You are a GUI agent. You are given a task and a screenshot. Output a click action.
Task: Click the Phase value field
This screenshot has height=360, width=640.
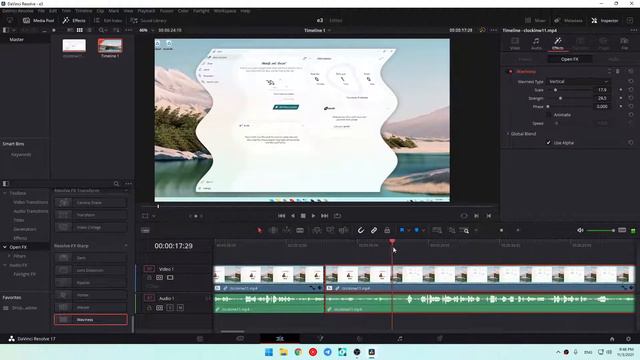pos(602,107)
